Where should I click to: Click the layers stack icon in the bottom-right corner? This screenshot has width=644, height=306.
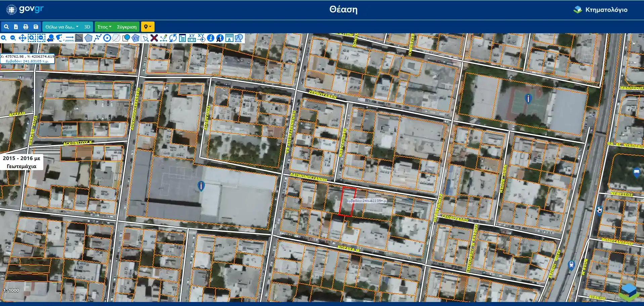click(x=629, y=292)
